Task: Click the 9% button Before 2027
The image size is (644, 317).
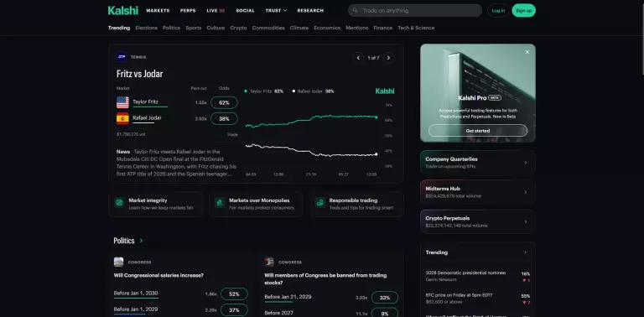Action: (x=385, y=313)
